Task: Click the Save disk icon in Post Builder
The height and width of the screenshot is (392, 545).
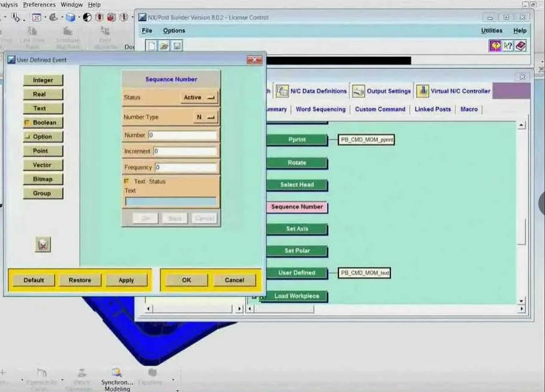Action: pos(177,46)
